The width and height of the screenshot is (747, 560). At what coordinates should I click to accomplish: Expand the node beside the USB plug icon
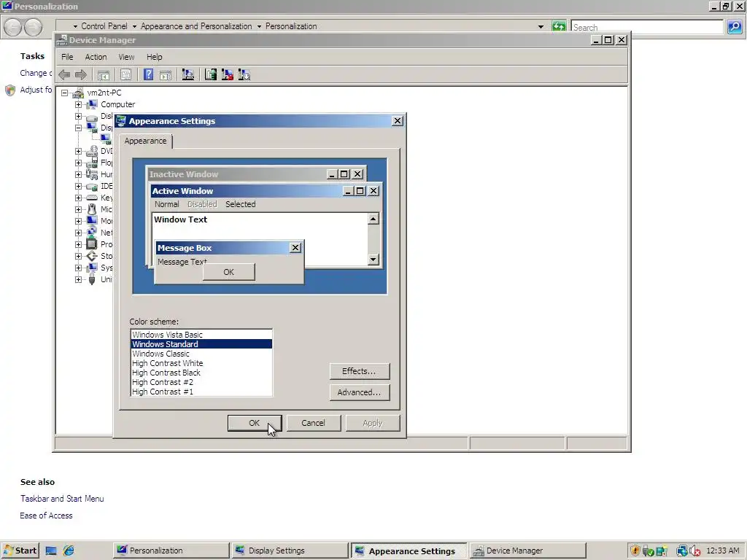[78, 279]
